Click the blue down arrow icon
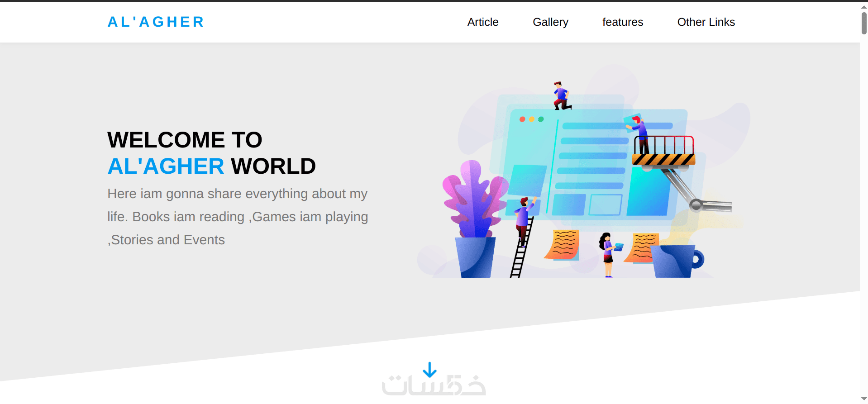Image resolution: width=868 pixels, height=404 pixels. [x=429, y=370]
